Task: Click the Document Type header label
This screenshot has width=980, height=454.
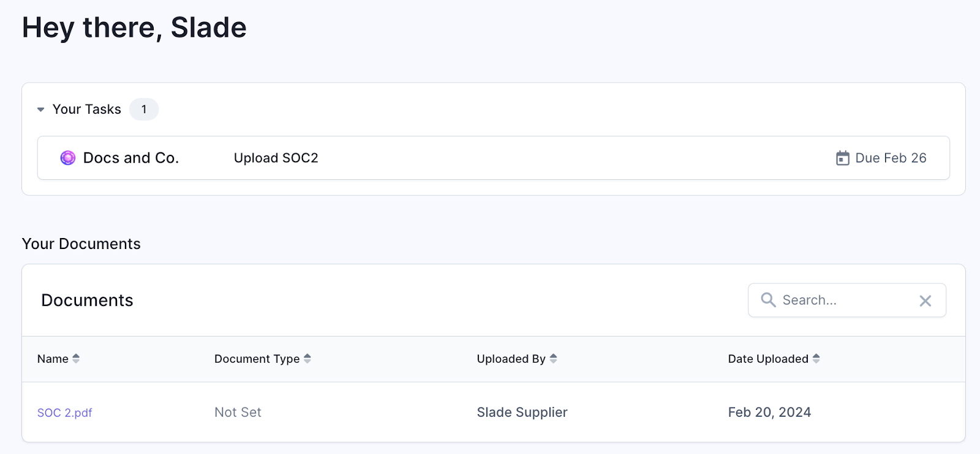Action: pos(257,359)
